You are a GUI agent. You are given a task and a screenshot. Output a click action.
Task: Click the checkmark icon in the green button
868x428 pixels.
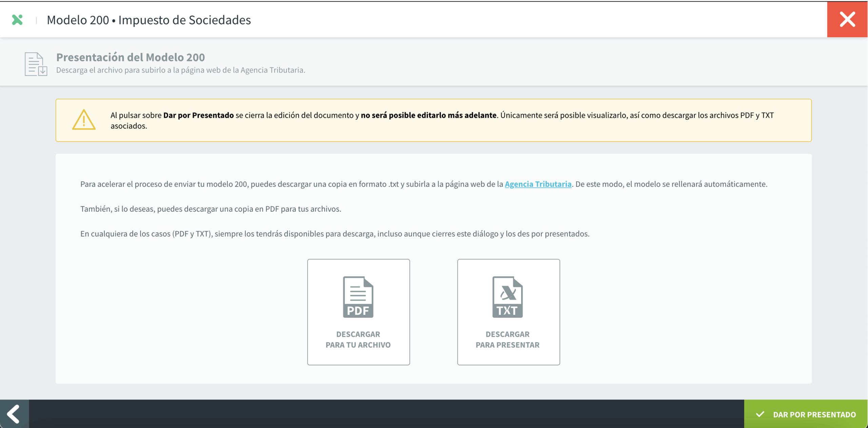pyautogui.click(x=760, y=414)
